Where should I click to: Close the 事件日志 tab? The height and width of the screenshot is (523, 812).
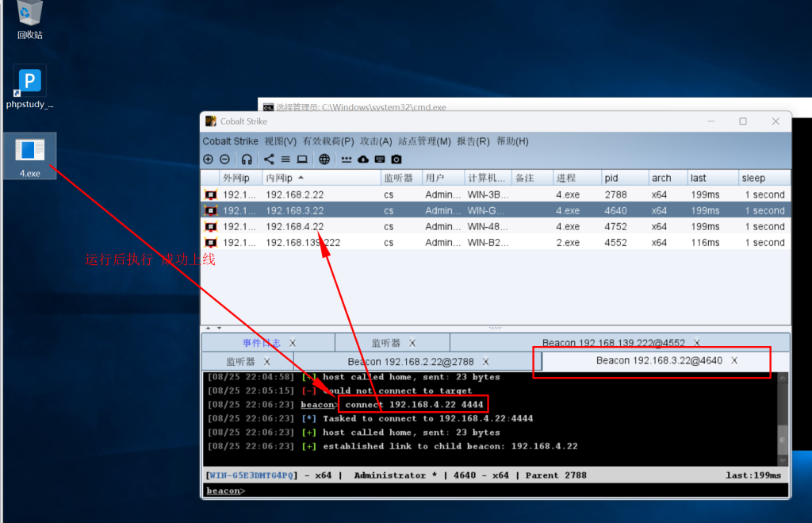(x=293, y=343)
